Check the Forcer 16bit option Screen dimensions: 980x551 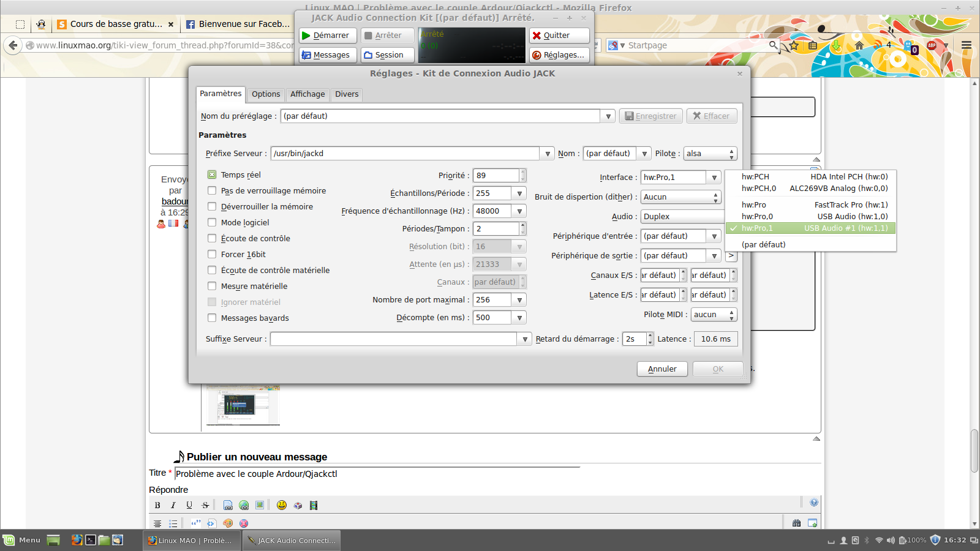click(212, 254)
